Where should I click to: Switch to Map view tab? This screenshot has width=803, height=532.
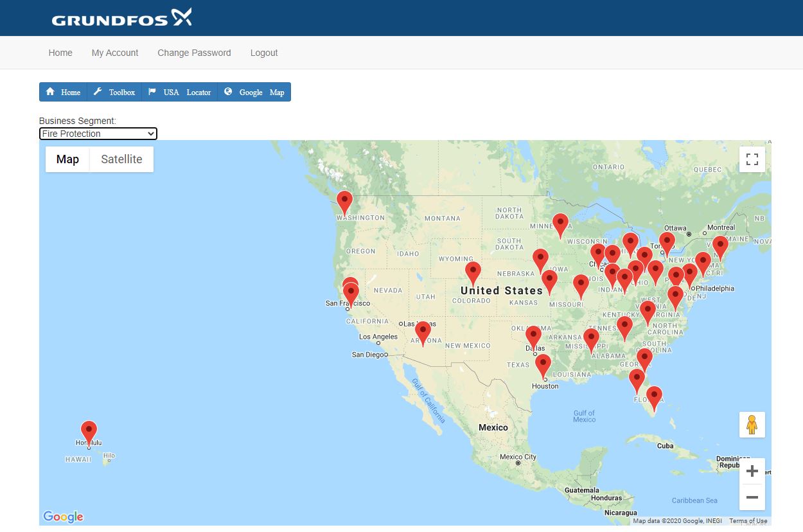pyautogui.click(x=67, y=159)
